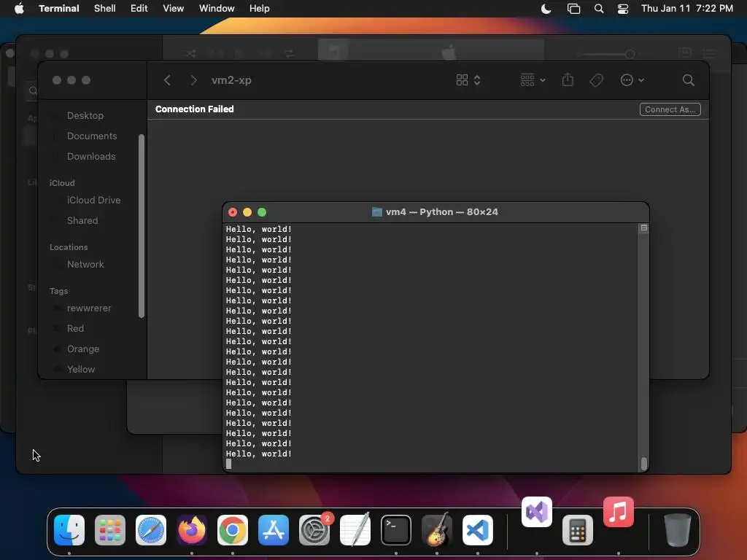Image resolution: width=747 pixels, height=560 pixels.
Task: Select Desktop in Finder sidebar
Action: [85, 116]
